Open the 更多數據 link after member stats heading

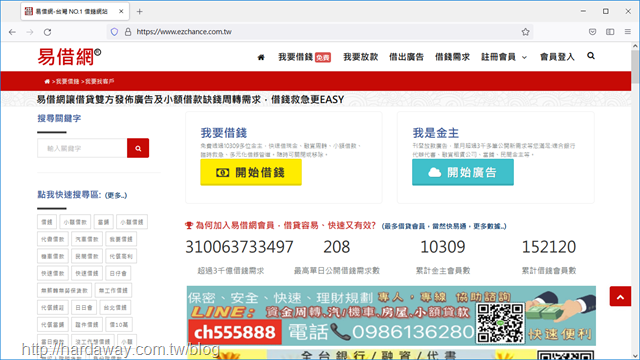tap(489, 226)
